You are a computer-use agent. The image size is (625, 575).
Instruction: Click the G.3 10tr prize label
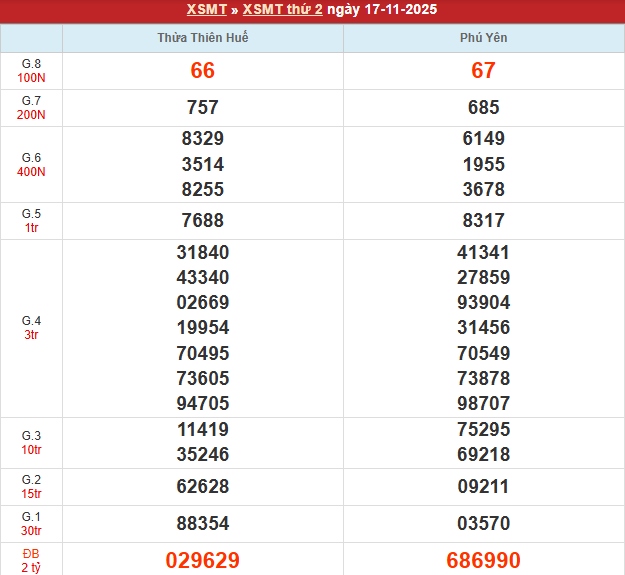31,443
